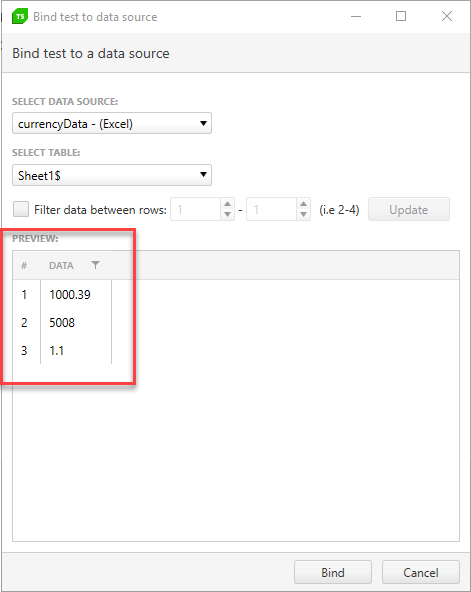The width and height of the screenshot is (471, 592).
Task: Enable Filter data between rows checkbox
Action: pos(21,209)
